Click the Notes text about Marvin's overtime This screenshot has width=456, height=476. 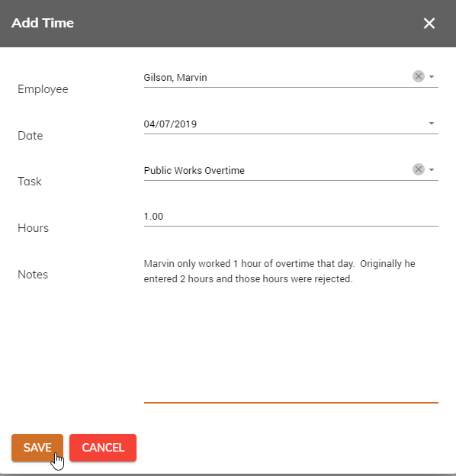click(279, 271)
